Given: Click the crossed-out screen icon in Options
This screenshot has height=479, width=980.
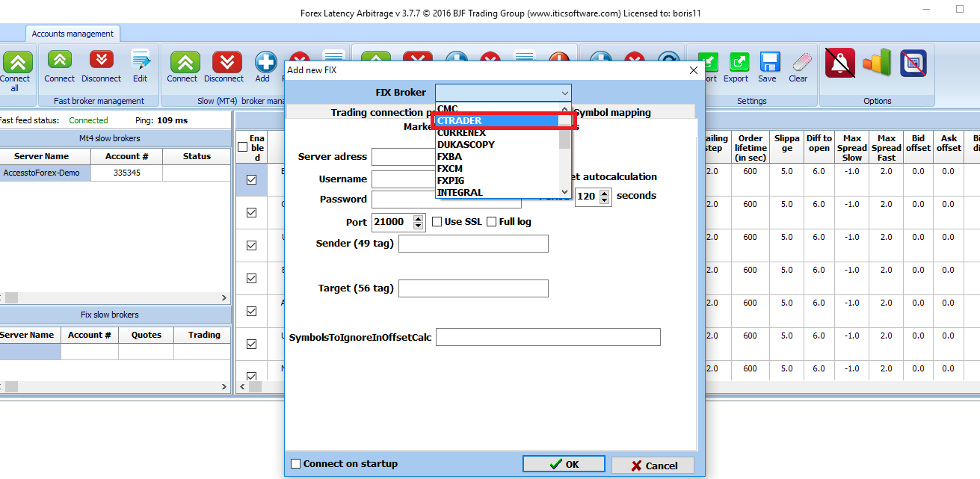Looking at the screenshot, I should 913,63.
